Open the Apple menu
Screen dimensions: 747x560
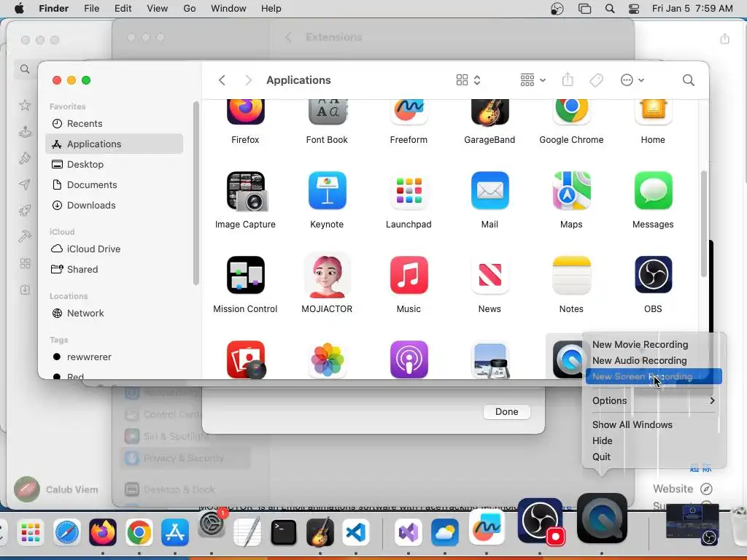point(19,9)
